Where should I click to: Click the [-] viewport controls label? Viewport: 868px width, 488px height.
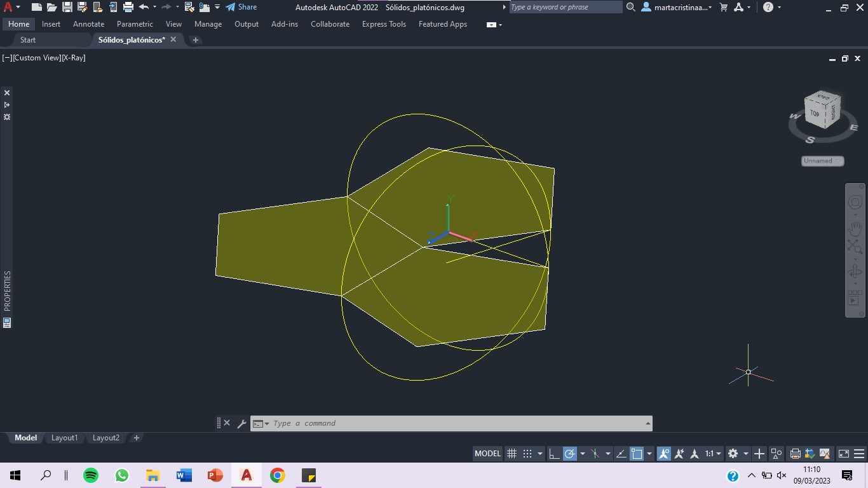point(7,58)
